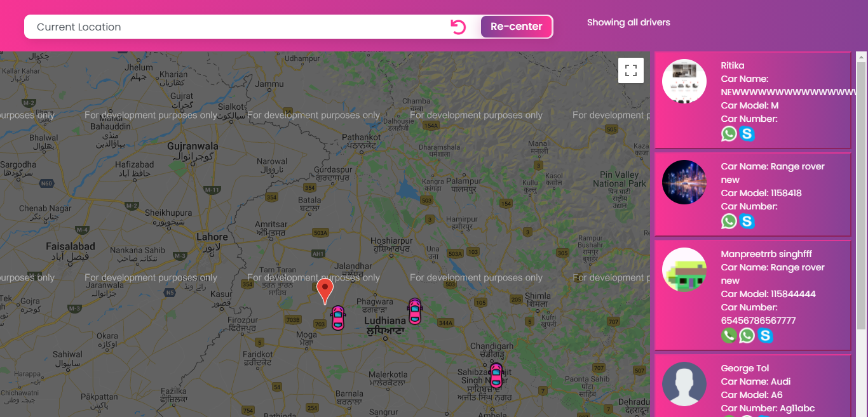Click the red location pin on map
Viewport: 868px width, 417px height.
tap(325, 289)
